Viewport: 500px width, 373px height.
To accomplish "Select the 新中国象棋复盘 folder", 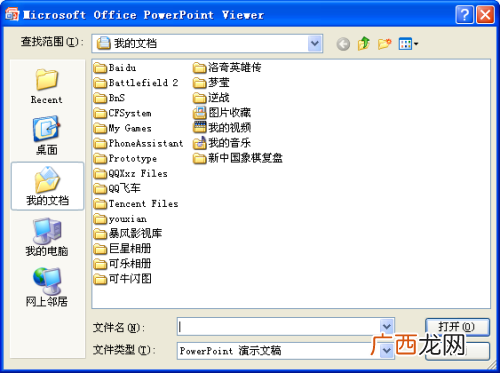I will point(238,158).
